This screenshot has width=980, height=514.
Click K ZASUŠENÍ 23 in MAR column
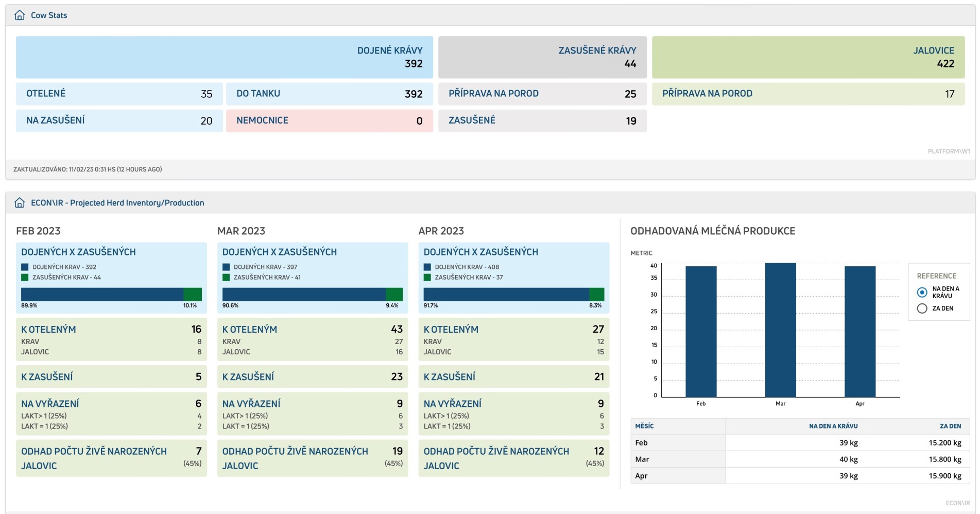coord(313,376)
